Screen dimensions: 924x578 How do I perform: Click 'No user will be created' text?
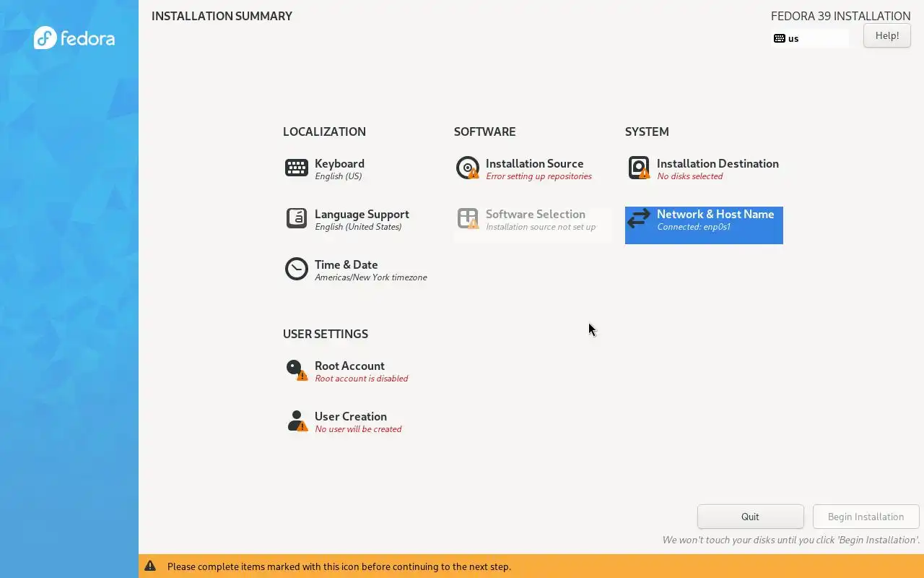pos(358,429)
